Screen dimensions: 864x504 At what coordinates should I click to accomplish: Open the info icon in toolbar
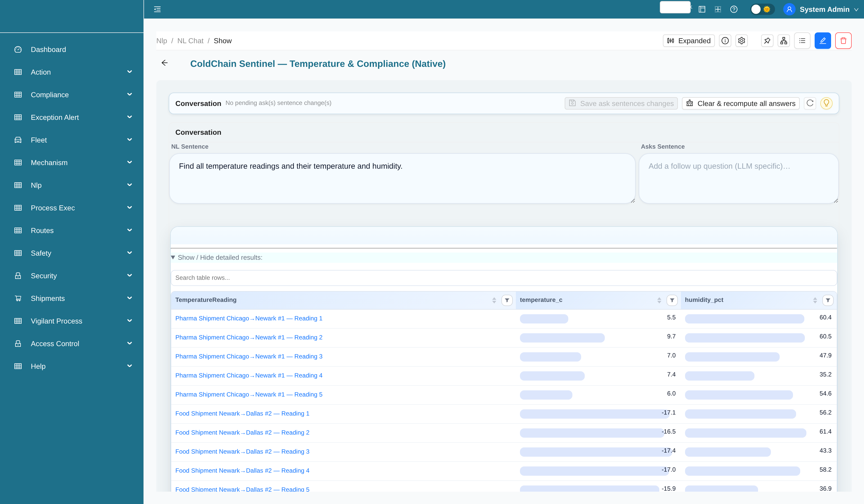tap(725, 41)
